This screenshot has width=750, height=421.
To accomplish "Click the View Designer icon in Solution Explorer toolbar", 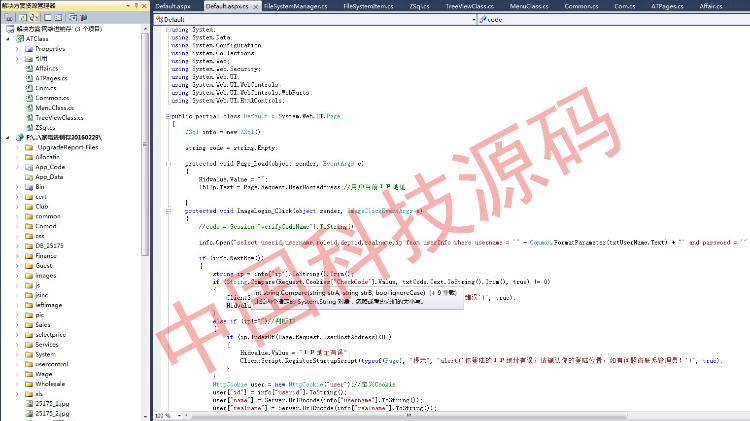I will [x=58, y=18].
